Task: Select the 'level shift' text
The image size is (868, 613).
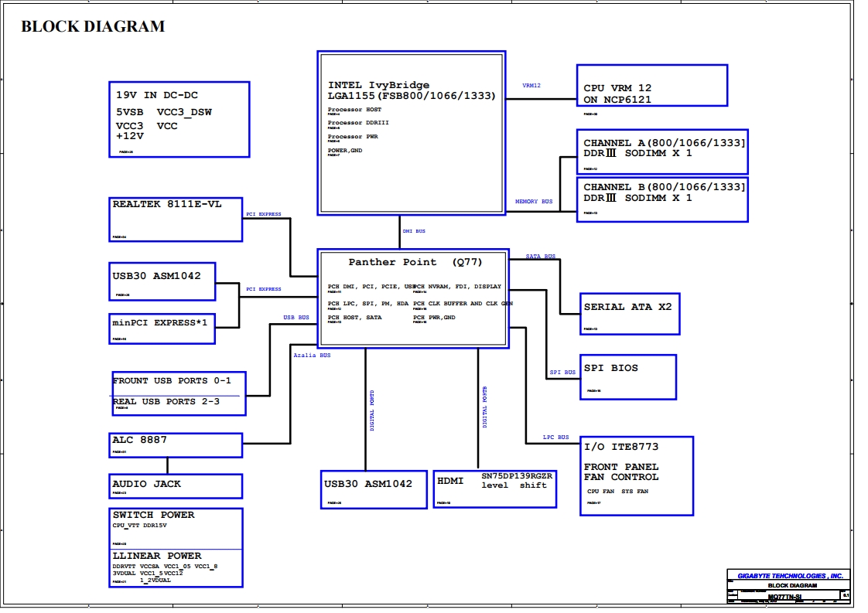Action: coord(514,485)
